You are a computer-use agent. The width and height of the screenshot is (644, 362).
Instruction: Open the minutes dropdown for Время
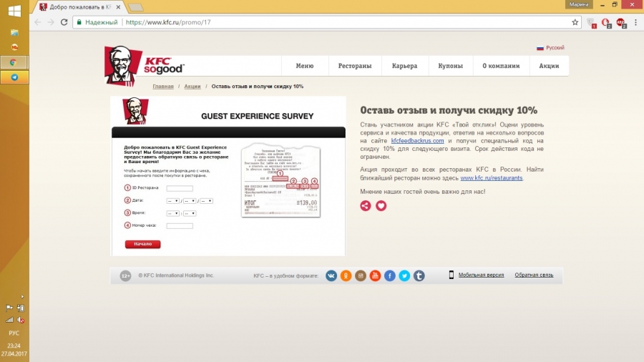coord(190,213)
